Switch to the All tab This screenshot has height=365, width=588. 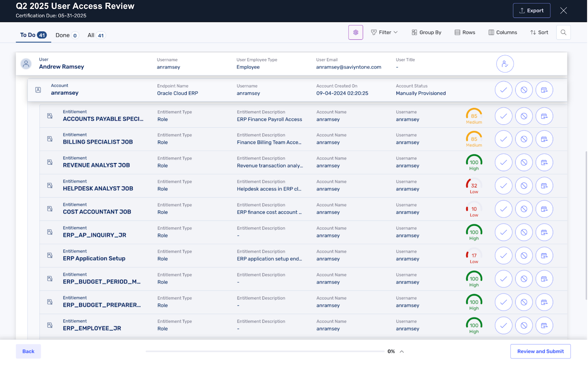tap(91, 35)
